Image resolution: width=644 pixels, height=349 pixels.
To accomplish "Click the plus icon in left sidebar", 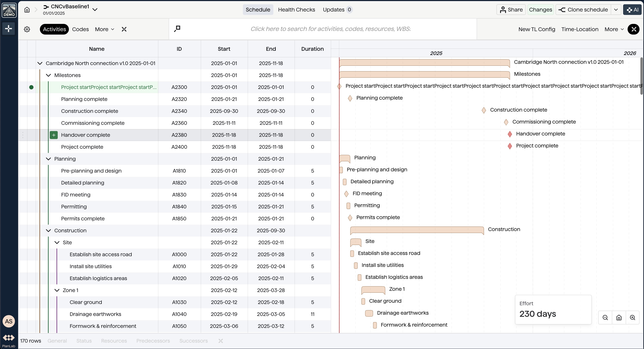I will 9,29.
